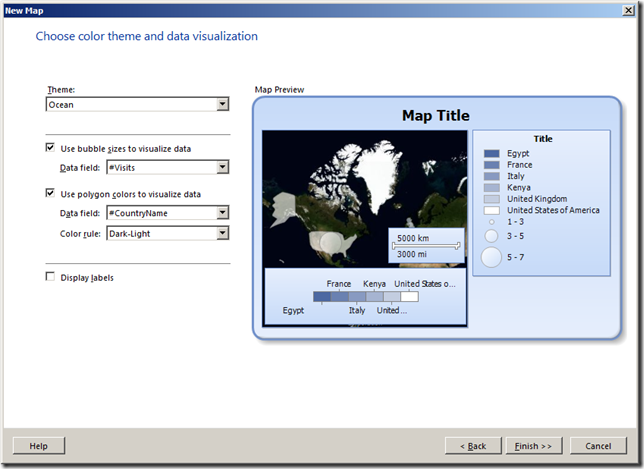Click the Map Title heading in preview
This screenshot has width=644, height=469.
[436, 115]
